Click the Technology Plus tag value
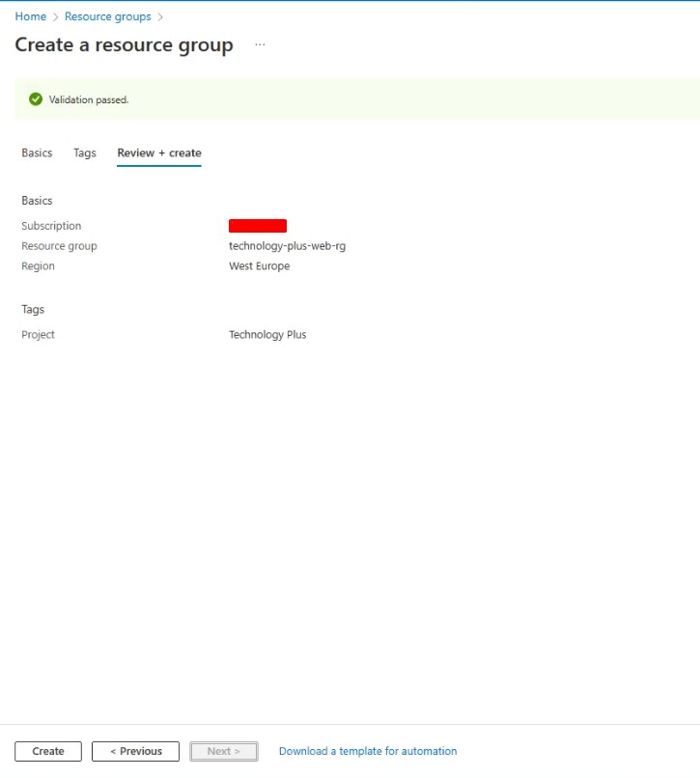 (x=267, y=335)
